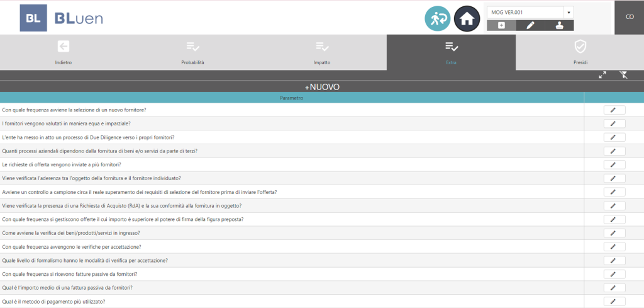Select text about offerte superiore al potere di firma

[123, 219]
